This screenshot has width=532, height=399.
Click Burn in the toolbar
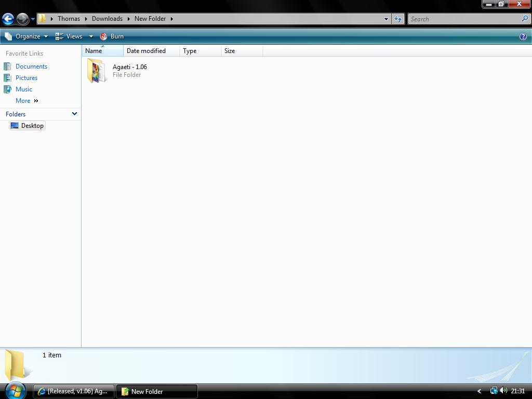pos(112,36)
